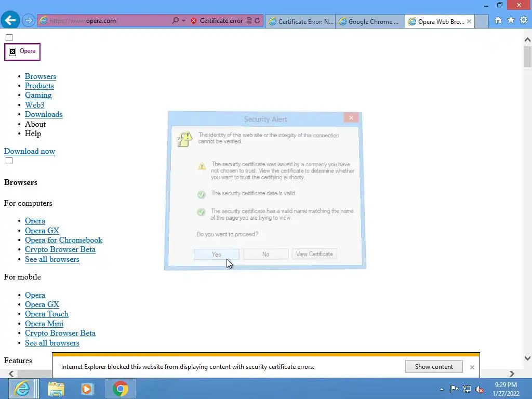This screenshot has height=399, width=532.
Task: Click the horizontal scrollbar left arrow
Action: pyautogui.click(x=11, y=374)
